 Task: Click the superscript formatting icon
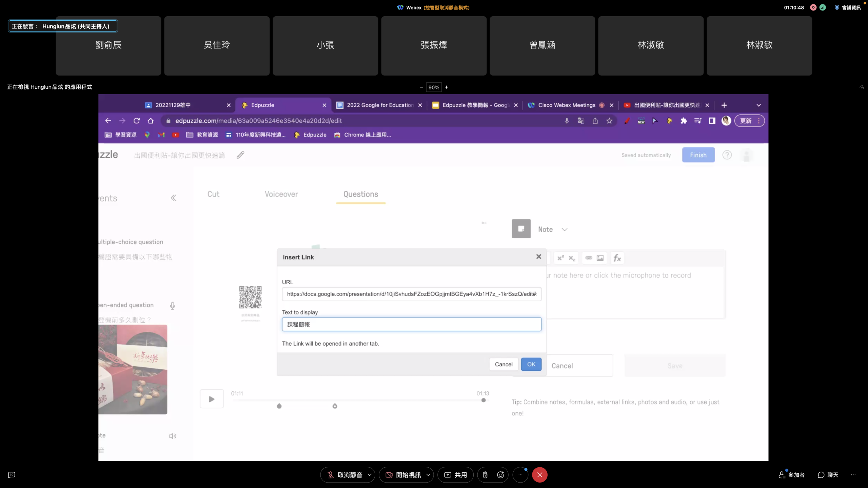[x=560, y=258]
